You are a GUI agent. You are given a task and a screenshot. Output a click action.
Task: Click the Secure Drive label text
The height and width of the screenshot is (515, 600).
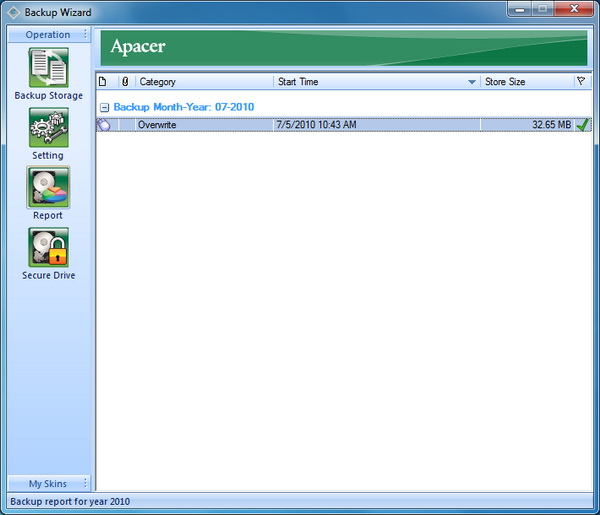[49, 275]
